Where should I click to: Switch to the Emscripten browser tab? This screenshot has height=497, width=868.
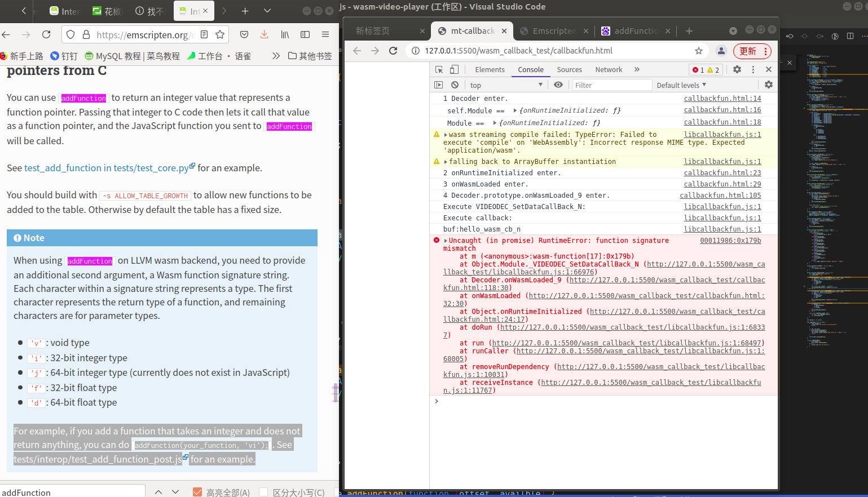pos(554,31)
